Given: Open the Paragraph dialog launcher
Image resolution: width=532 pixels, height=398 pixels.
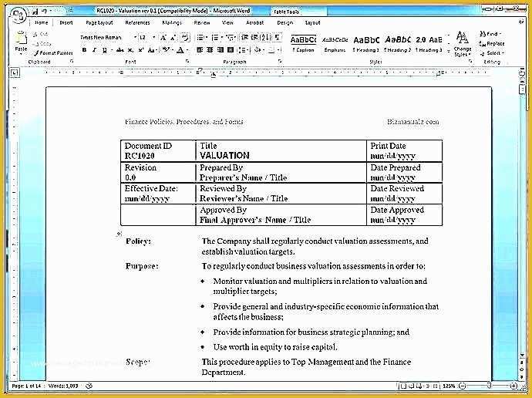Looking at the screenshot, I should point(280,62).
